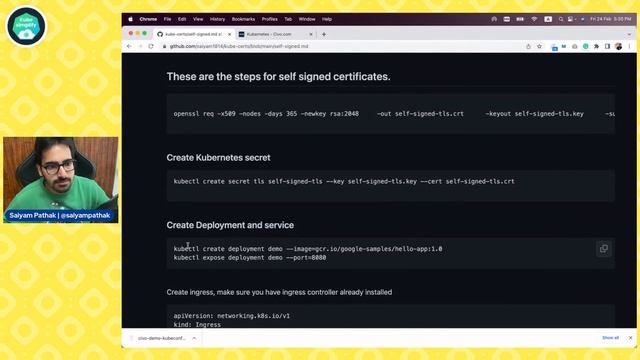This screenshot has width=640, height=360.
Task: Open the History menu
Action: point(218,19)
